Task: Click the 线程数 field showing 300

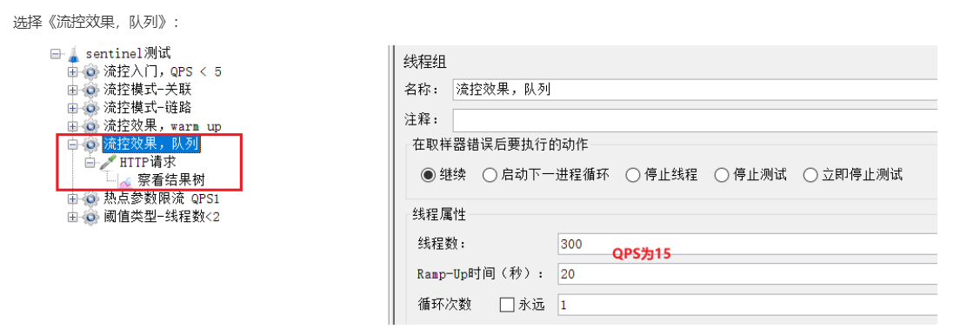Action: point(748,244)
